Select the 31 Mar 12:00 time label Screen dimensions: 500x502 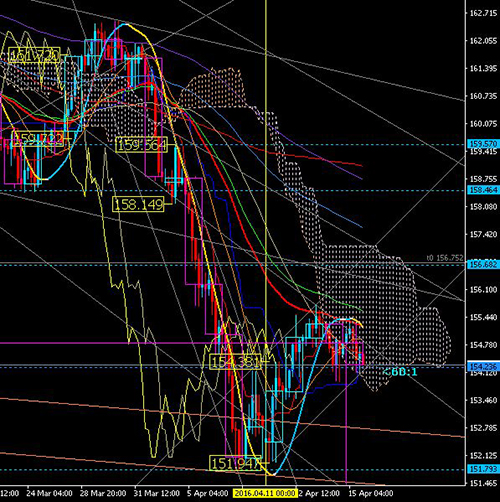click(x=157, y=493)
